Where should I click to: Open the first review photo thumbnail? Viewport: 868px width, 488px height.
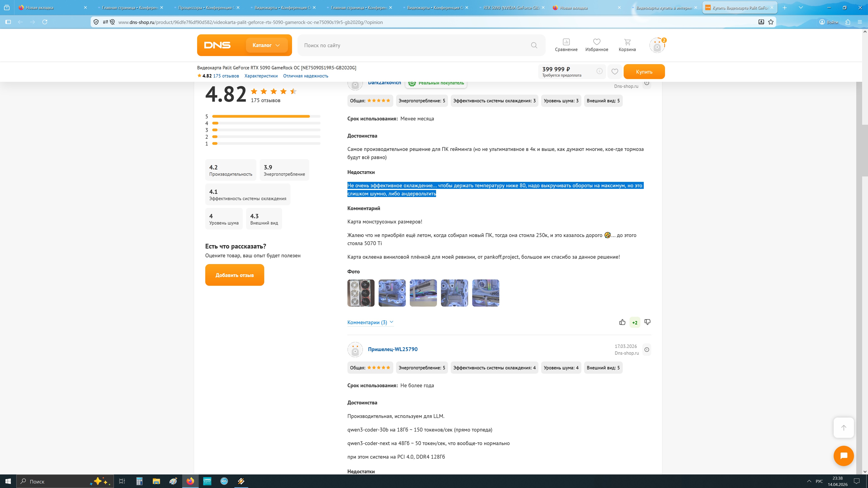(361, 293)
